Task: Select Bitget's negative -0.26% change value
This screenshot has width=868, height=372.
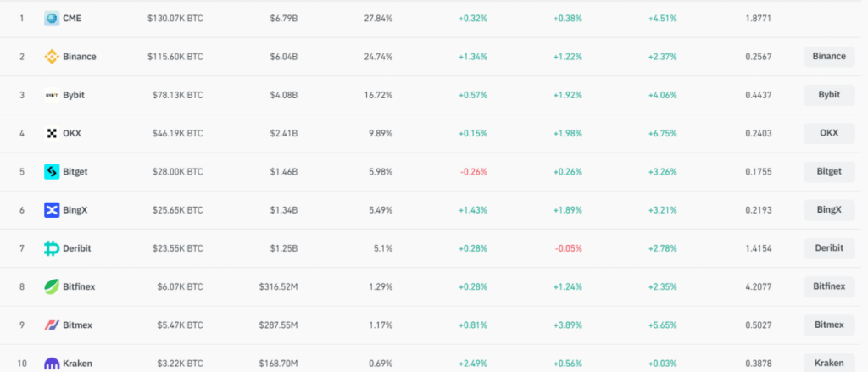Action: point(473,171)
